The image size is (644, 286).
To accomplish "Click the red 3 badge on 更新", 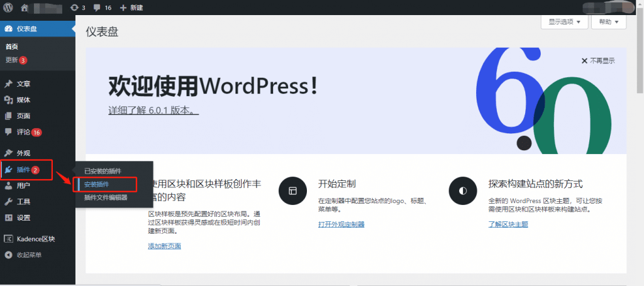I will pyautogui.click(x=23, y=60).
